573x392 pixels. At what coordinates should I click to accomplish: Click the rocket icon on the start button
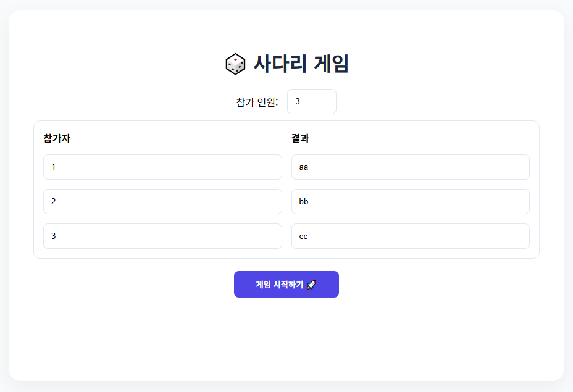312,284
